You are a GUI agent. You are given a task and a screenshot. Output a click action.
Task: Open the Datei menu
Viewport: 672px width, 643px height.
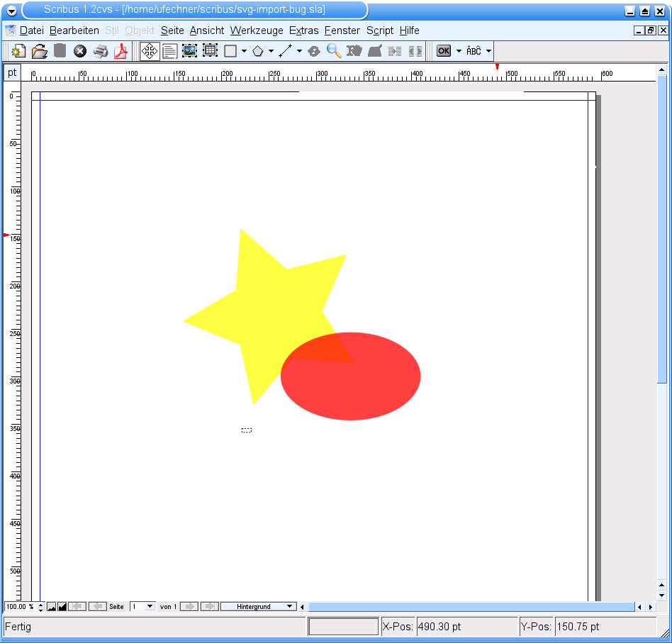(x=31, y=30)
